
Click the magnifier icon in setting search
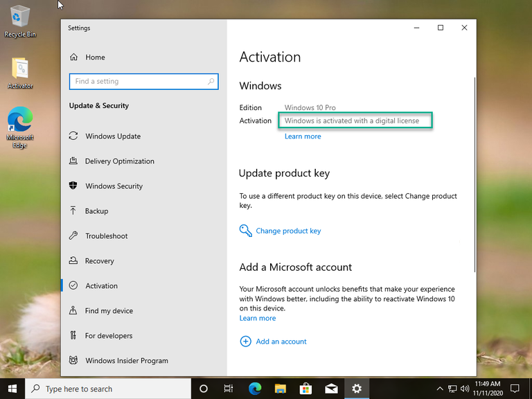coord(211,81)
